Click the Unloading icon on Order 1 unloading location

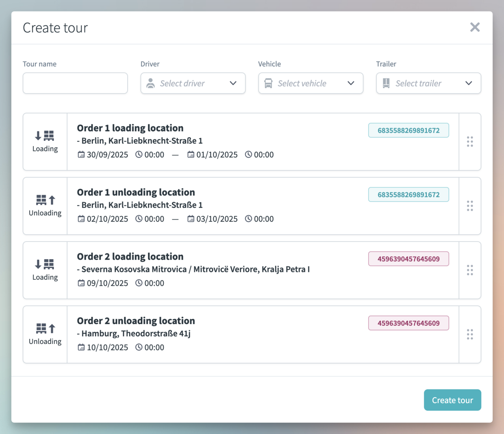[45, 200]
